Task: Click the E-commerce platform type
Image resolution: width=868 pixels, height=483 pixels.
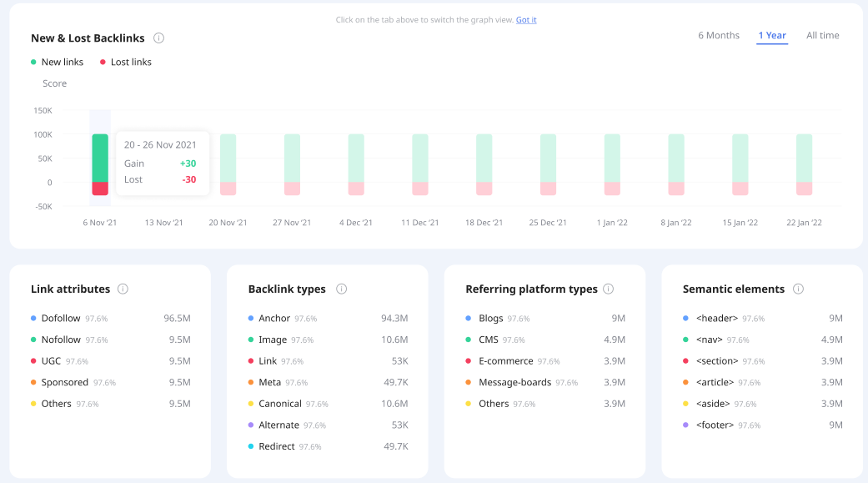Action: point(545,361)
